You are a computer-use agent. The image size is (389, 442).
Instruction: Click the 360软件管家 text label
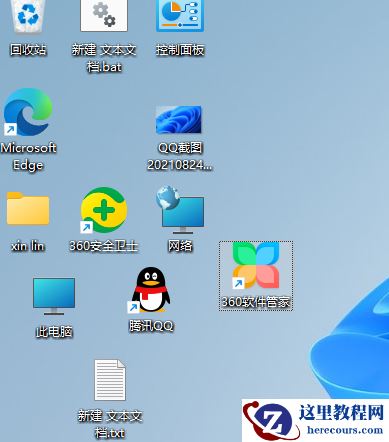click(256, 302)
